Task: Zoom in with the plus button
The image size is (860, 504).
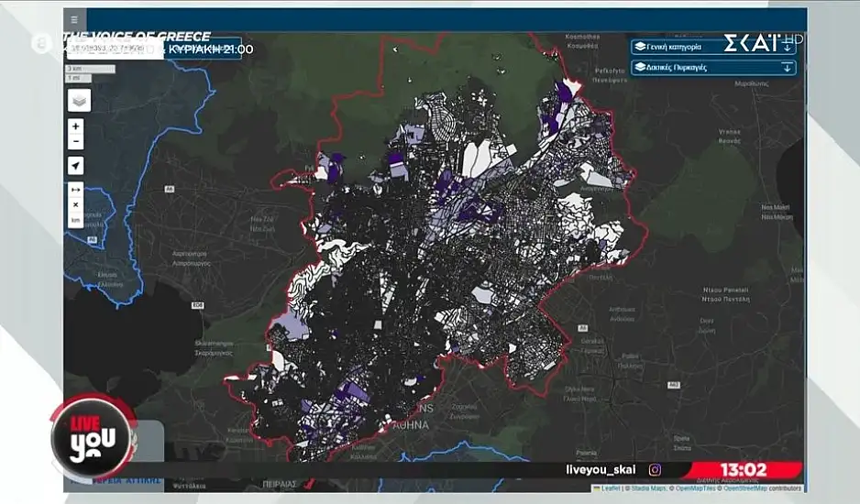Action: pyautogui.click(x=75, y=126)
